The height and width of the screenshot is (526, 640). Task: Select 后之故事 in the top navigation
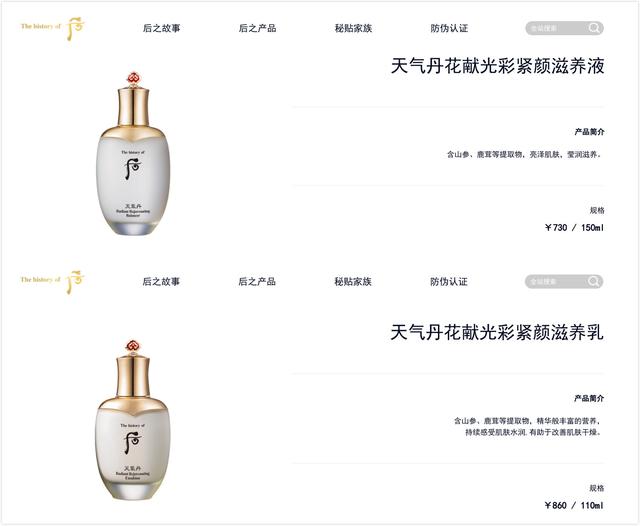[162, 28]
